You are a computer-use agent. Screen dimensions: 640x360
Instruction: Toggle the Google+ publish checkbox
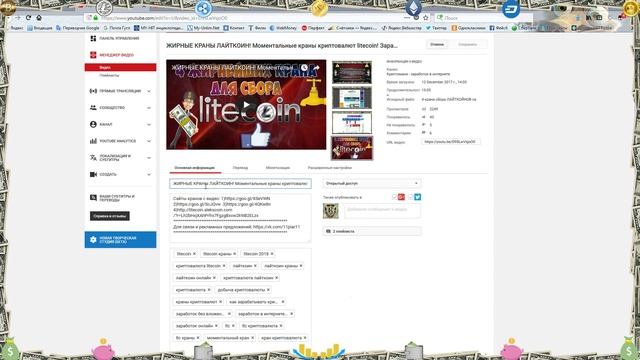pyautogui.click(x=395, y=197)
